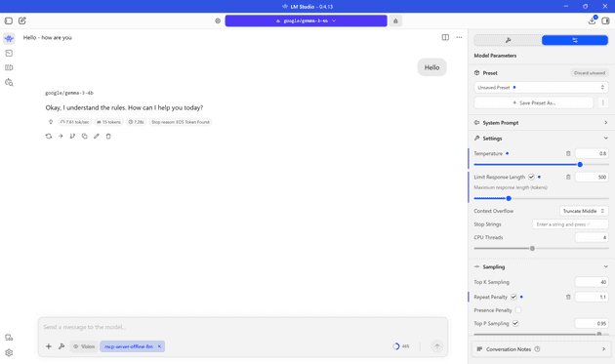Image resolution: width=615 pixels, height=364 pixels.
Task: Collapse the Sampling section
Action: (541, 266)
